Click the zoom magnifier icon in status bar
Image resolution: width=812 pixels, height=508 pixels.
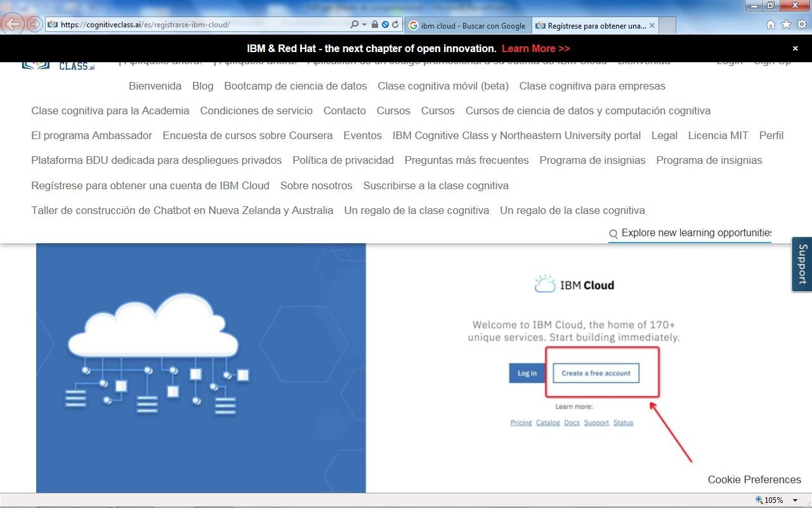(759, 500)
